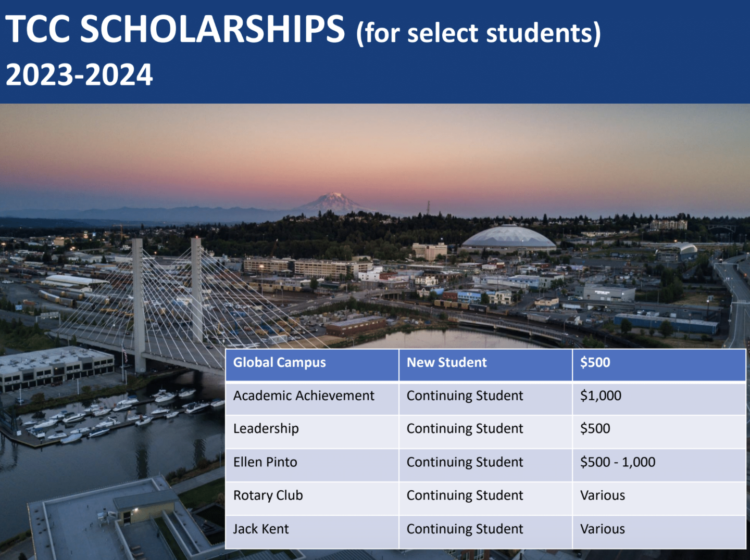Select the "Academic Achievement" table cell
The width and height of the screenshot is (750, 560).
point(304,396)
